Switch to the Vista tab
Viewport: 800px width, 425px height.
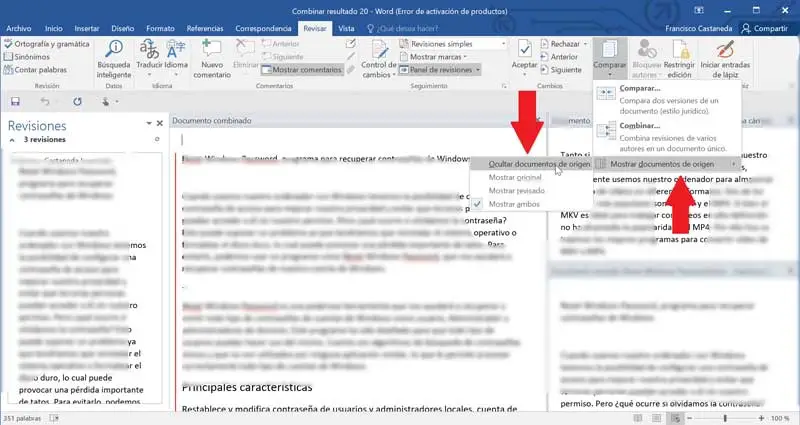tap(346, 28)
